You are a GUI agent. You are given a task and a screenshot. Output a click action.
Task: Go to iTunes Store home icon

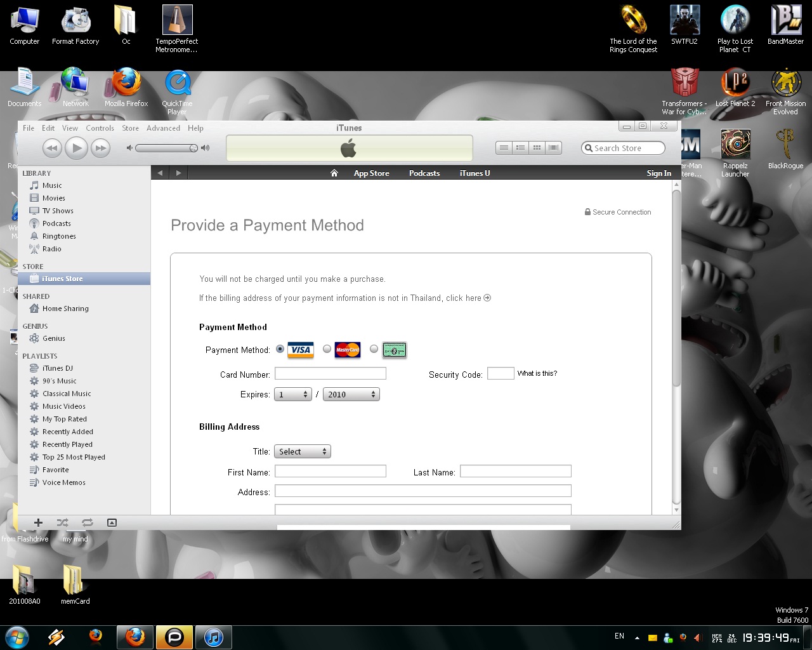click(x=334, y=173)
